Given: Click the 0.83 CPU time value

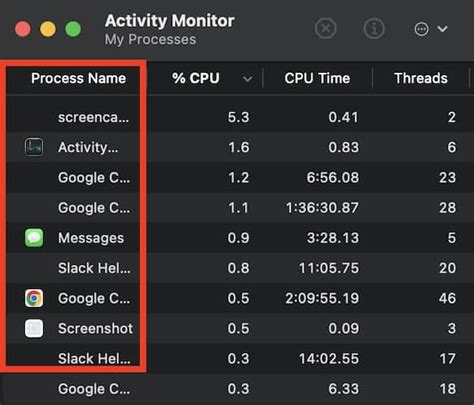Looking at the screenshot, I should click(344, 147).
